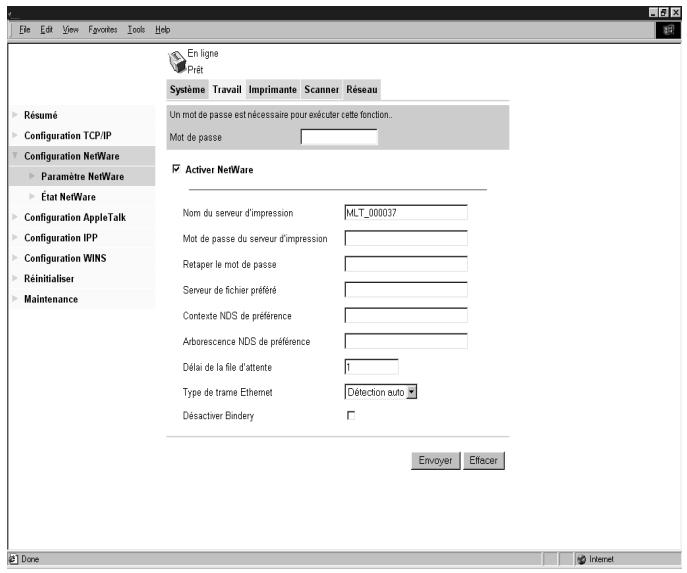Image resolution: width=687 pixels, height=573 pixels.
Task: Open the Edit menu
Action: pyautogui.click(x=46, y=30)
